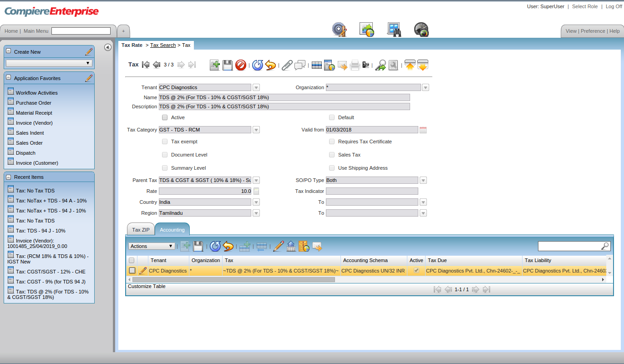
Task: Toggle the Default checkbox
Action: point(332,117)
